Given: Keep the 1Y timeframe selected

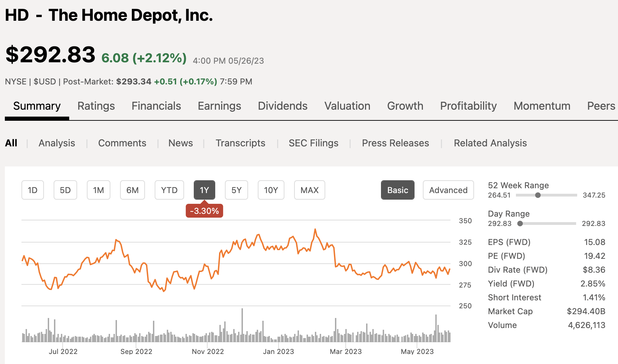Looking at the screenshot, I should (x=204, y=190).
